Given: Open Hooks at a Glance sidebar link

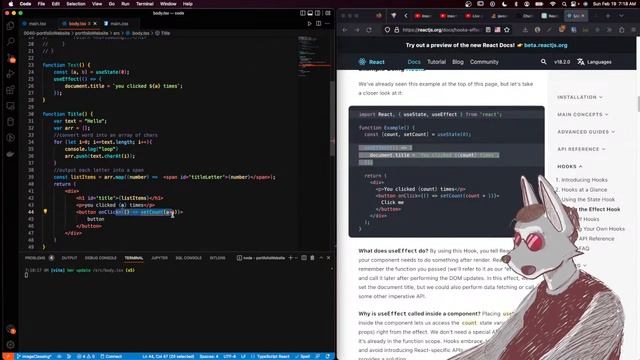Looking at the screenshot, I should click(x=584, y=189).
